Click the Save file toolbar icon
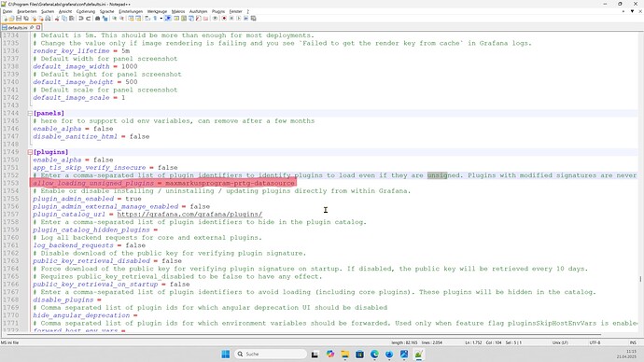 click(19, 19)
